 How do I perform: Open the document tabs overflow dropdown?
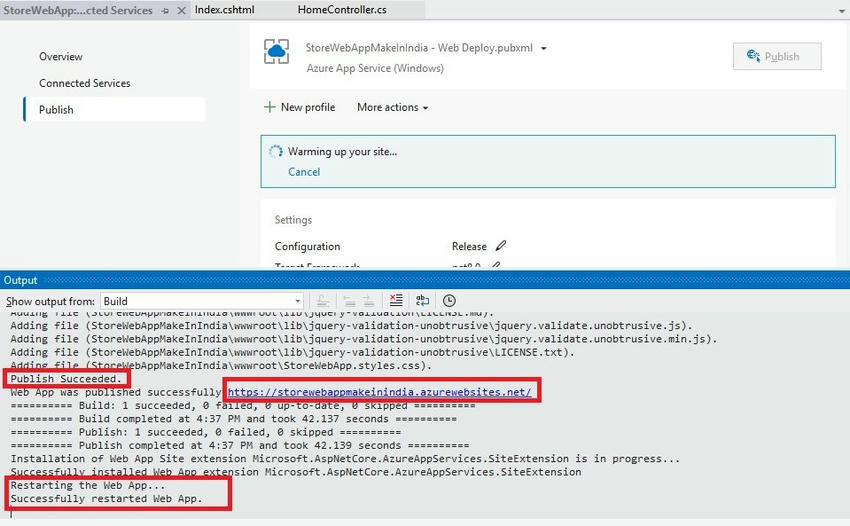tap(842, 11)
